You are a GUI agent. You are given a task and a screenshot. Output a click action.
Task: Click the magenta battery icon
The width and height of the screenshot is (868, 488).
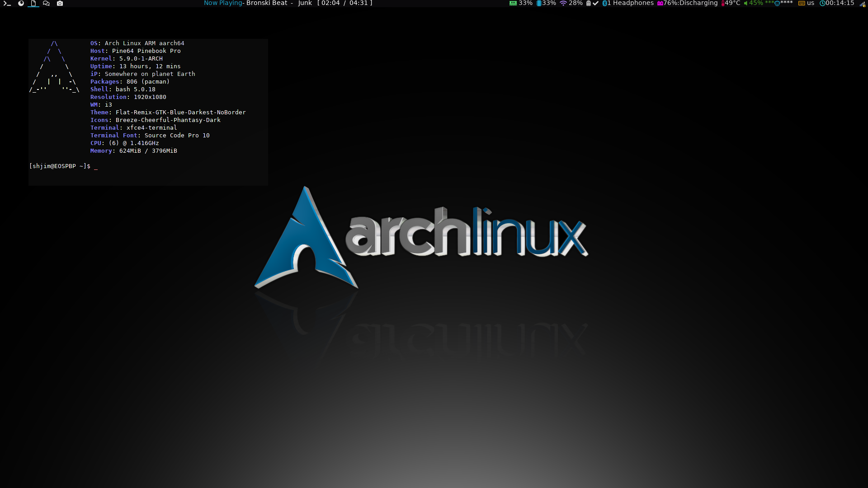tap(660, 3)
